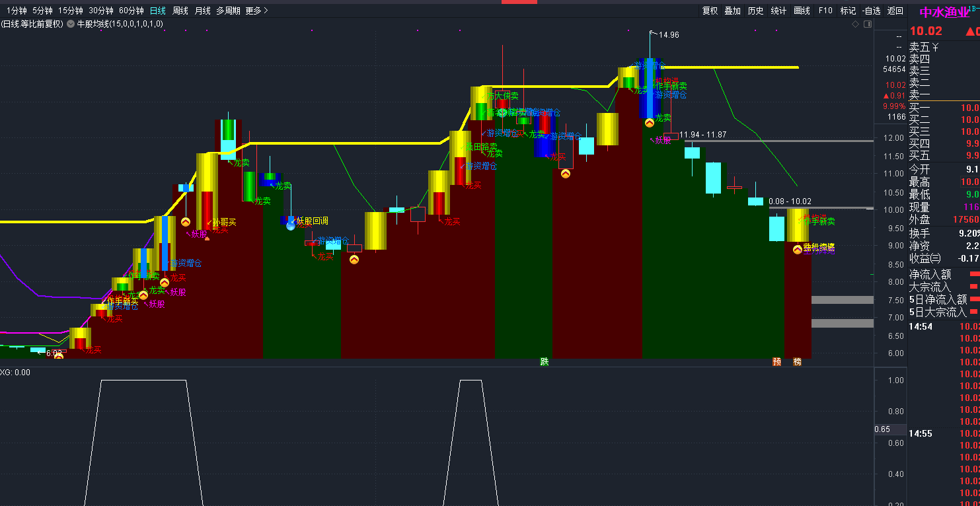Switch to the 1分钟 period tab
The width and height of the screenshot is (980, 506).
[17, 11]
